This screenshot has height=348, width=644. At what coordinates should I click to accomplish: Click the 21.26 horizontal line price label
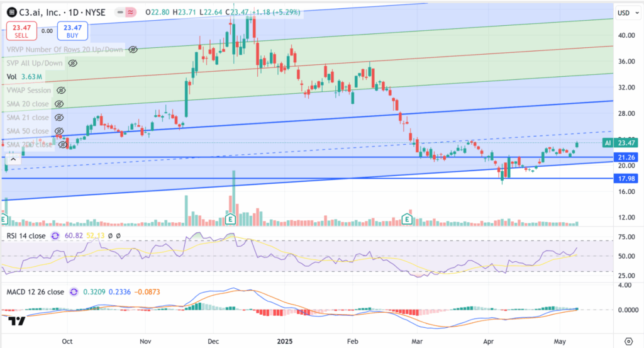626,157
